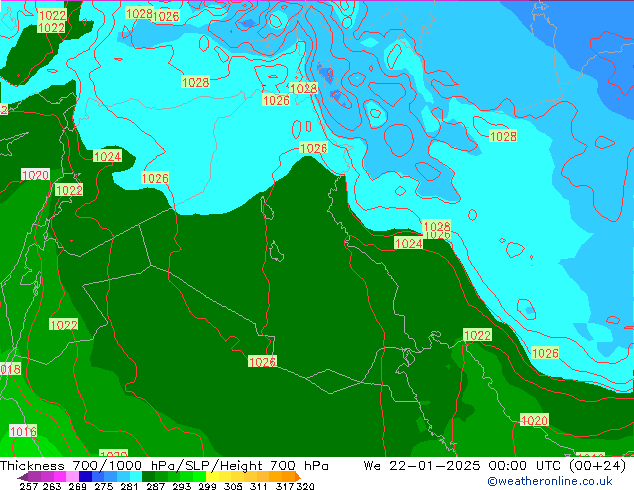Viewport: 634px width, 490px height.
Task: Click the 281 legend value
Action: click(129, 486)
